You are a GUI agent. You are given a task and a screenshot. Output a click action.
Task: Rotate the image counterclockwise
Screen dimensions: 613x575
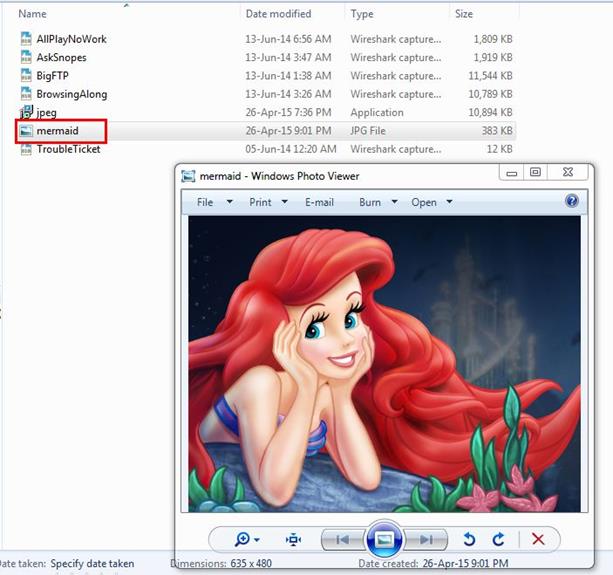click(470, 539)
